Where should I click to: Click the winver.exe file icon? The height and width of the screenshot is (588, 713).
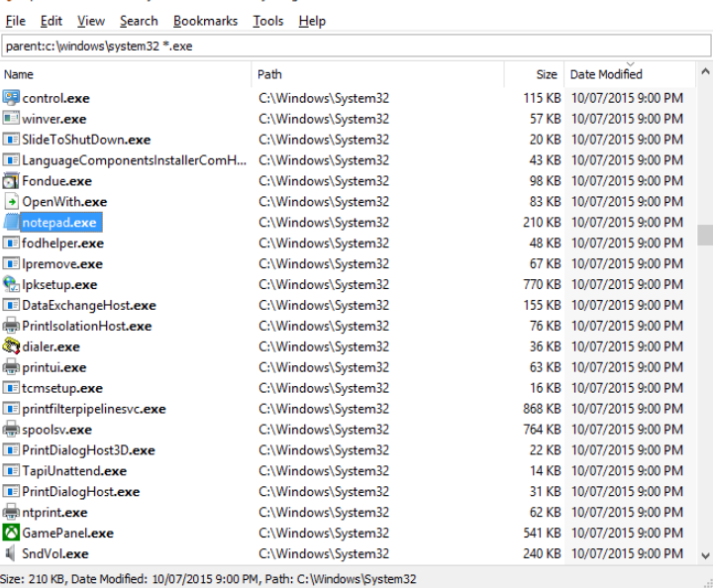pyautogui.click(x=11, y=119)
